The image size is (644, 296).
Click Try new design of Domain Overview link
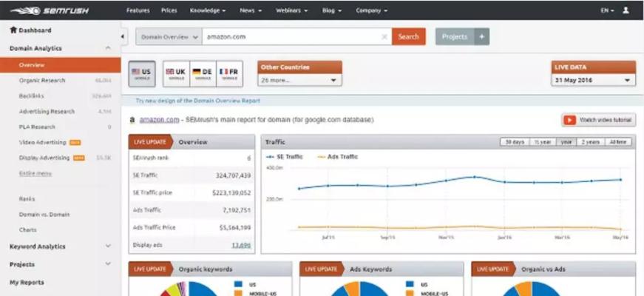(x=198, y=101)
